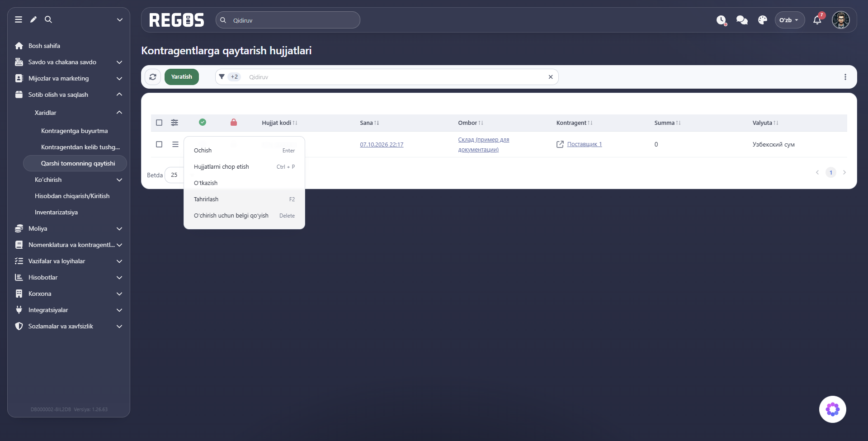Screen dimensions: 868x441
Task: Open the Поставщик 1 contractor link
Action: [x=585, y=144]
